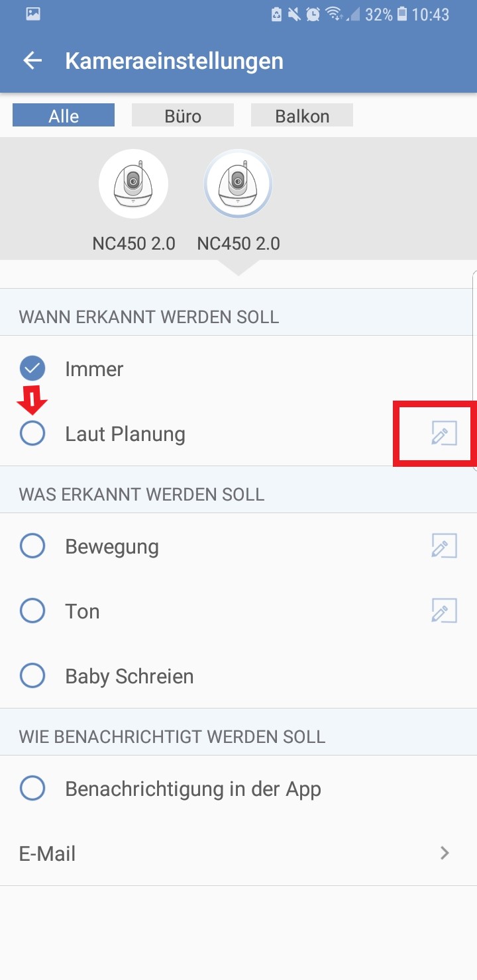The image size is (477, 980).
Task: Select the Laut Planung radio button
Action: [x=32, y=434]
